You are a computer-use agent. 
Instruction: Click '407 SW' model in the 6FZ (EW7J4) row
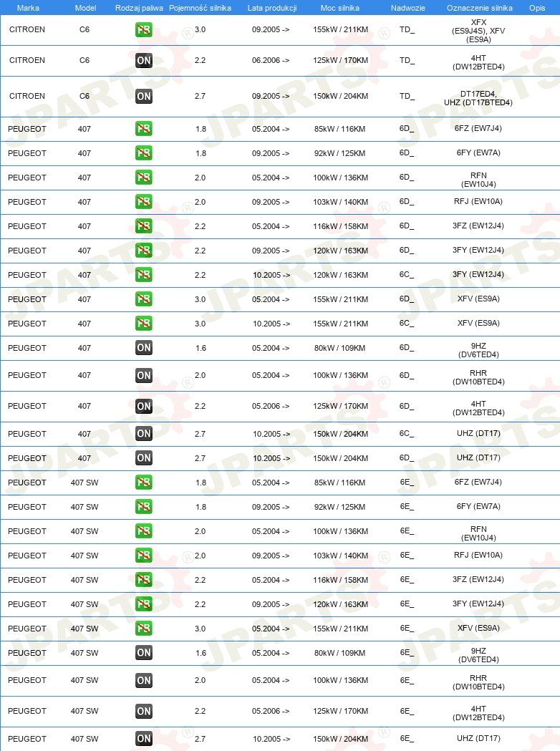85,483
